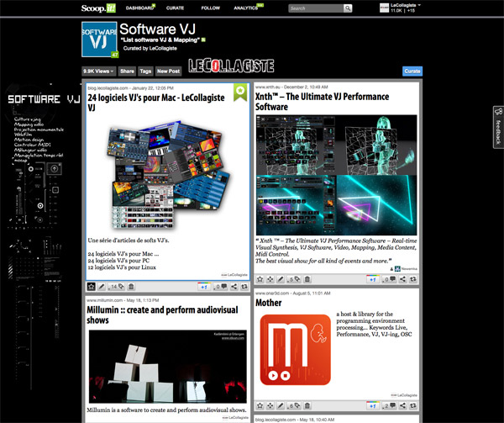
Task: Rescoop the '24 logiciels VJ's pour Mac' post
Action: 244,286
